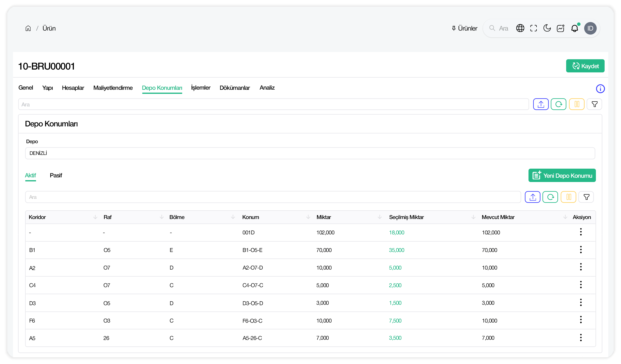
Task: Click the home icon in breadcrumb
Action: point(28,28)
